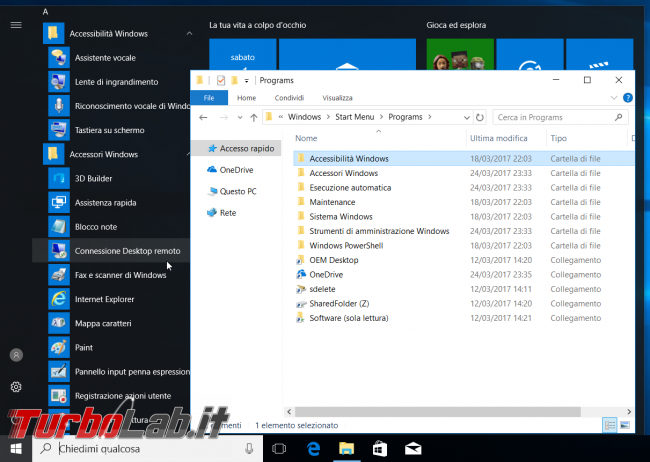Expand the Explorer ribbon chevron
This screenshot has height=462, width=650.
[614, 98]
